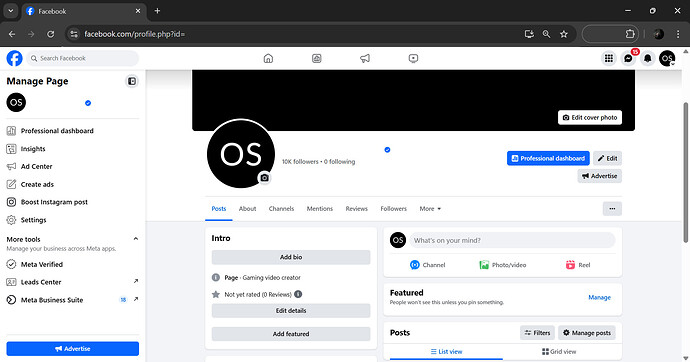Switch posts to Grid view
Image resolution: width=690 pixels, height=362 pixels.
pos(559,351)
